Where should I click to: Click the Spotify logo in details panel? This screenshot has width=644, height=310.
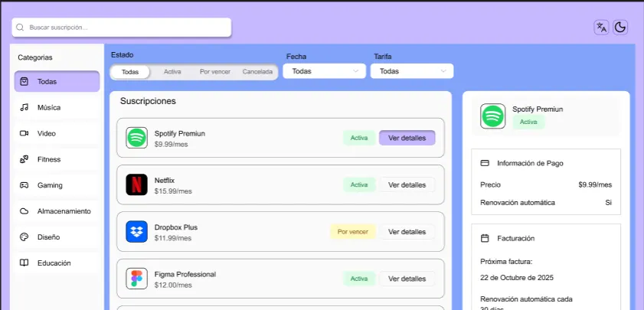click(x=492, y=116)
